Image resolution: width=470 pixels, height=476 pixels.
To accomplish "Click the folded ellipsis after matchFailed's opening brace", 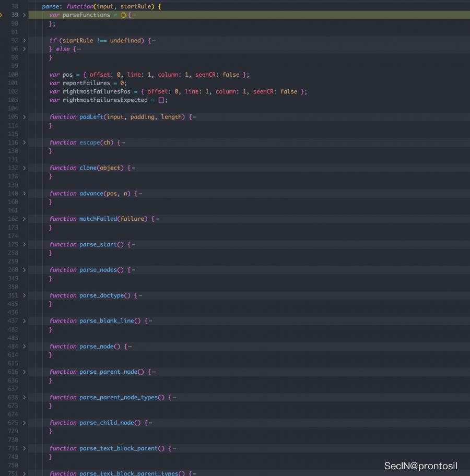I will click(157, 219).
